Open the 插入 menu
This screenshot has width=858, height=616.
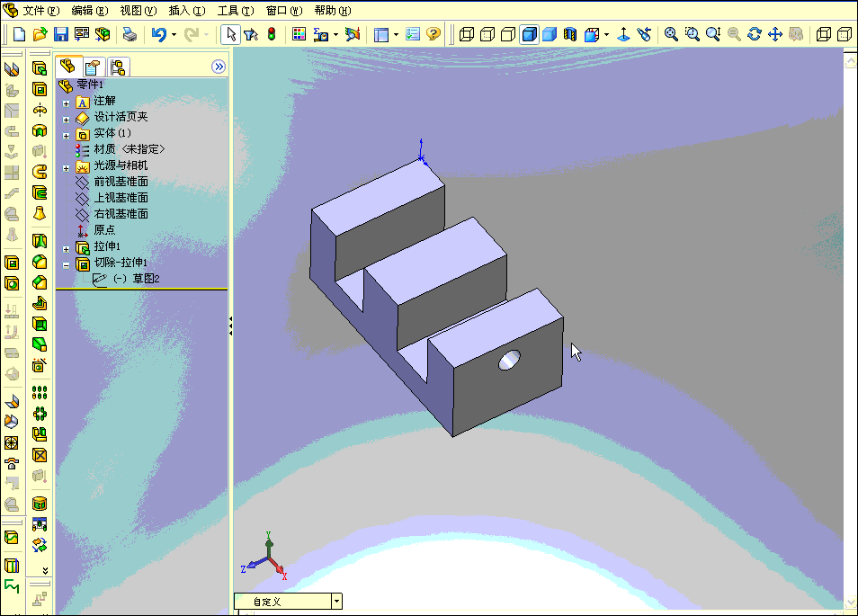click(187, 11)
